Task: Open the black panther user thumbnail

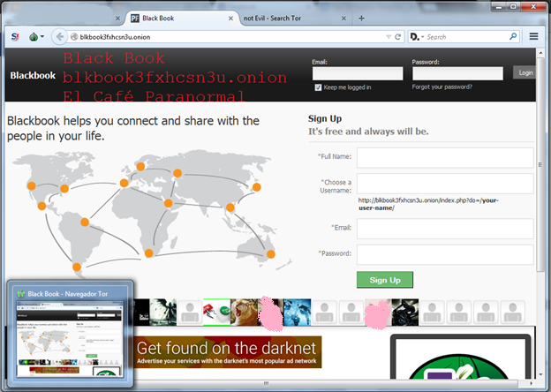Action: [404, 312]
